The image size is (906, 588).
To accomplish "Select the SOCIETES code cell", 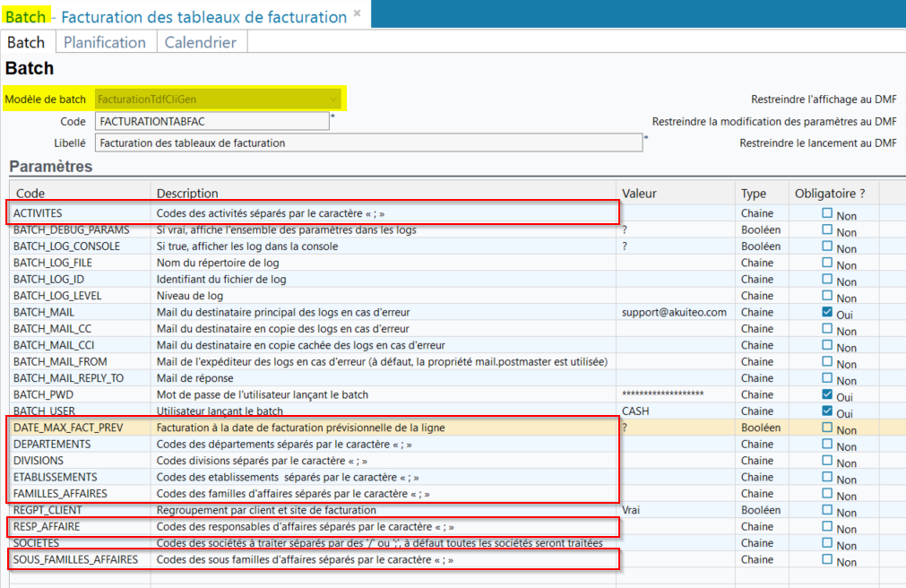I will click(80, 543).
